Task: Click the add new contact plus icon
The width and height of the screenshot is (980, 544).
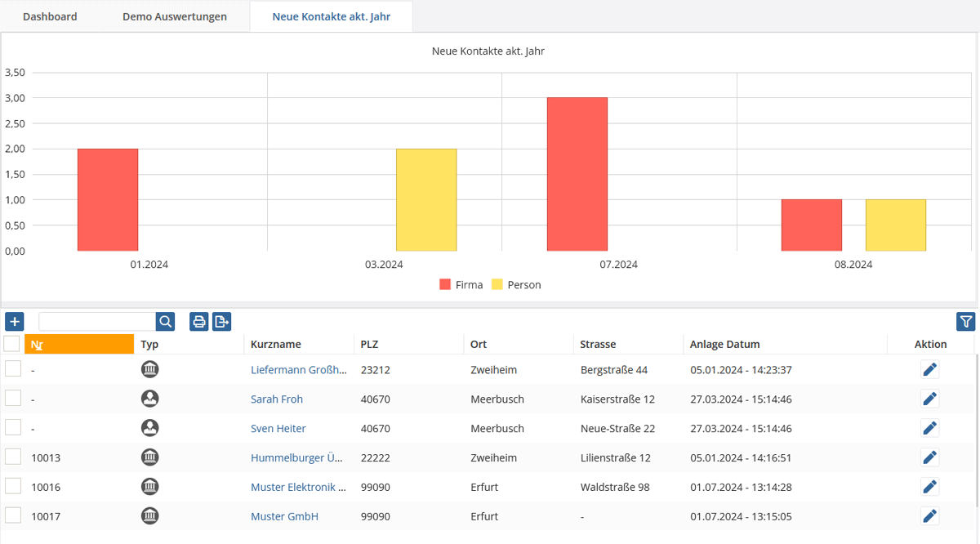Action: [x=15, y=321]
